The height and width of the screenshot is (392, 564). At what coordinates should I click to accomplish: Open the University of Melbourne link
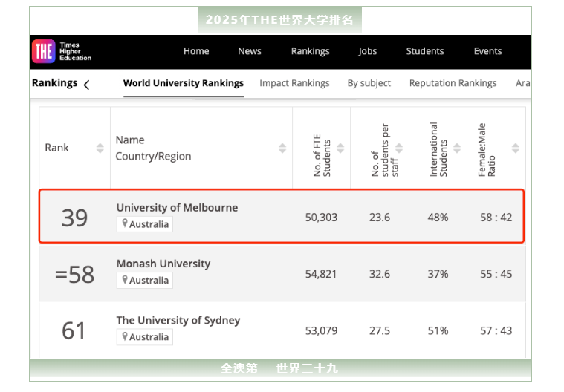pos(177,208)
